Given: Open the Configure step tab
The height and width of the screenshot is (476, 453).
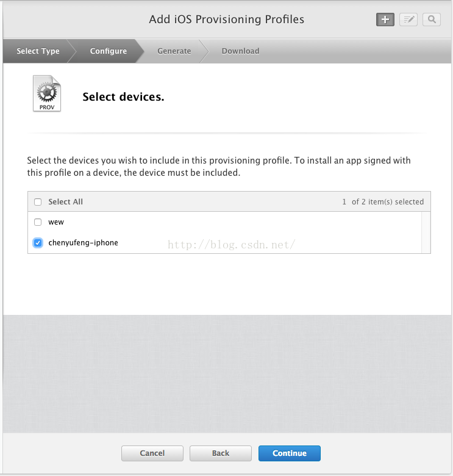Looking at the screenshot, I should 109,51.
